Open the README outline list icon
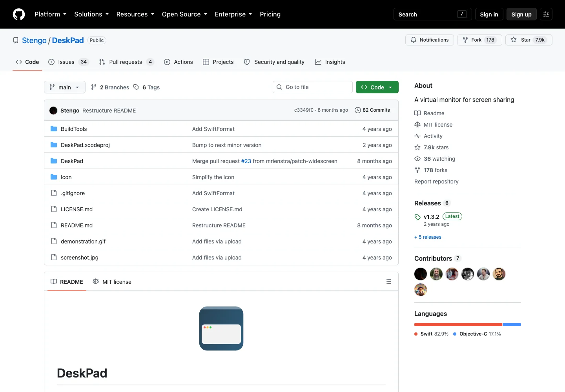Viewport: 565px width, 392px height. [388, 281]
